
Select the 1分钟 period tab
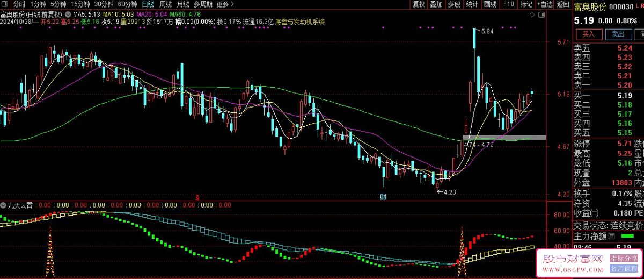pyautogui.click(x=38, y=4)
